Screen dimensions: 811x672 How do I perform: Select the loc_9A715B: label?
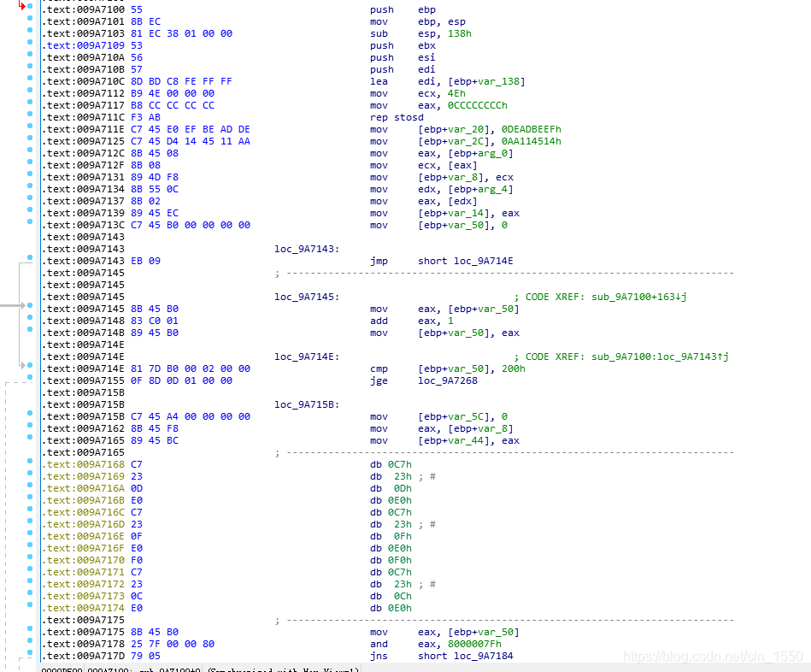[307, 404]
